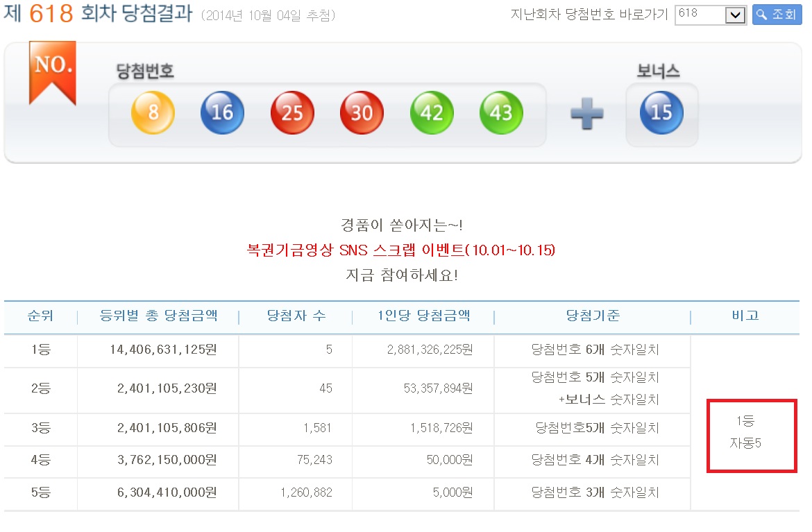Click the 순위 column header

(40, 316)
